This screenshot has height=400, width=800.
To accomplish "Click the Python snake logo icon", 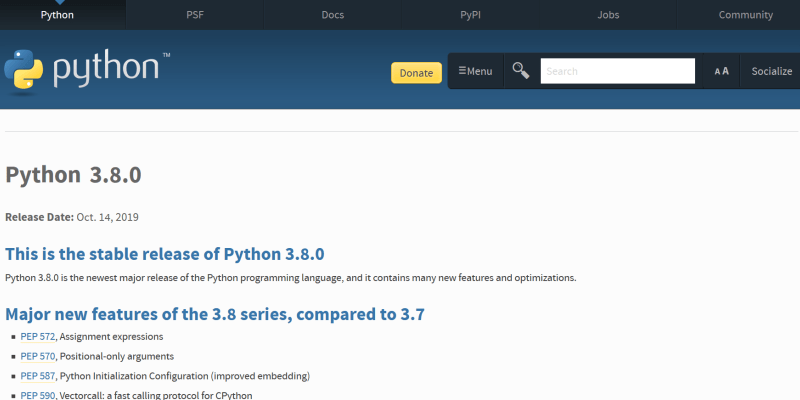I will point(24,70).
